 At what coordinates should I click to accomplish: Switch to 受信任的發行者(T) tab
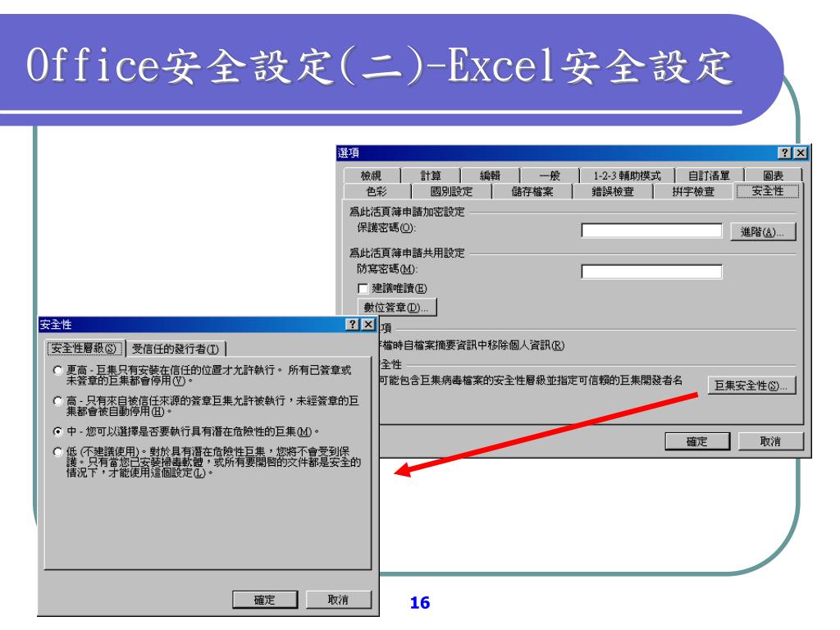tap(176, 349)
